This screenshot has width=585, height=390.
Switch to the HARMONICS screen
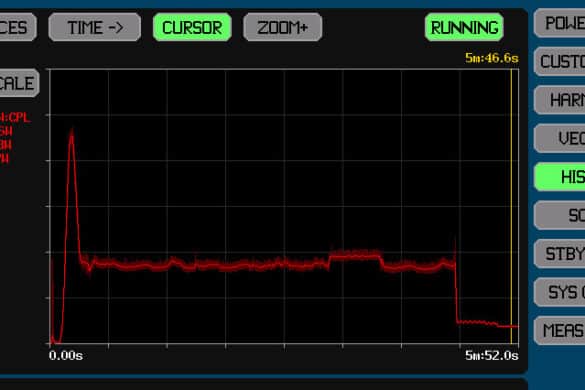560,100
